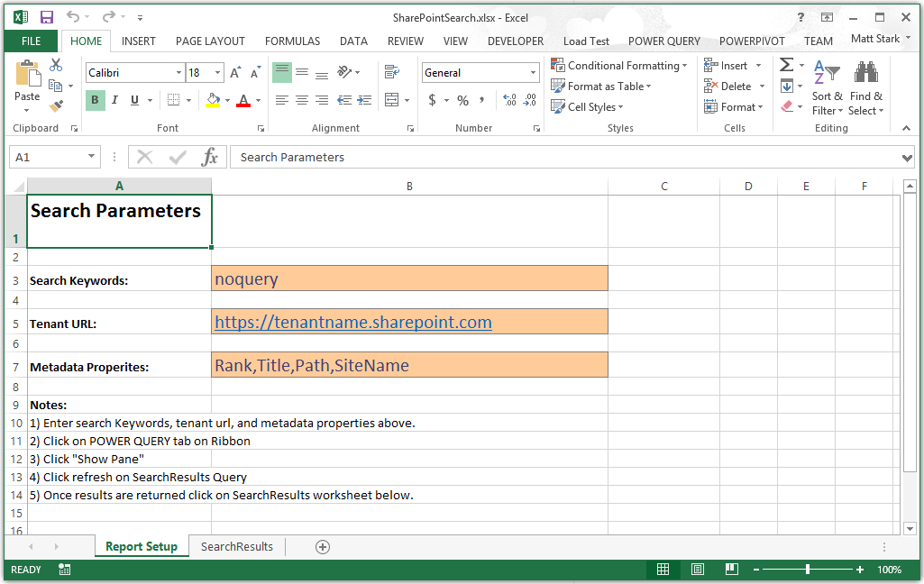Click the Merge & Center icon
Image resolution: width=924 pixels, height=584 pixels.
tap(392, 100)
